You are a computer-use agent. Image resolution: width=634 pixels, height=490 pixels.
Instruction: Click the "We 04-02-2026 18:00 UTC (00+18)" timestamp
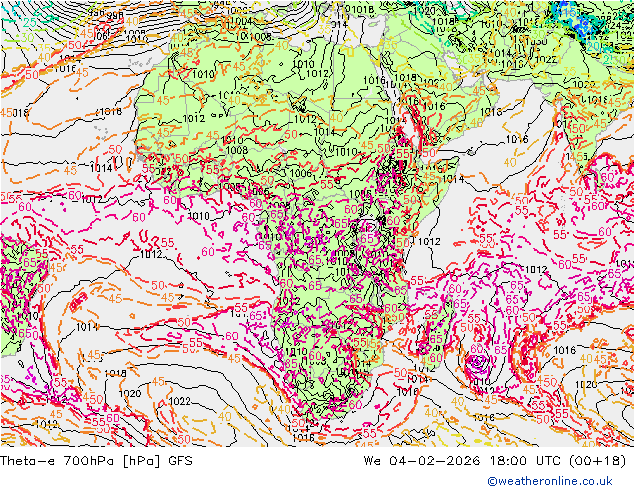point(495,460)
